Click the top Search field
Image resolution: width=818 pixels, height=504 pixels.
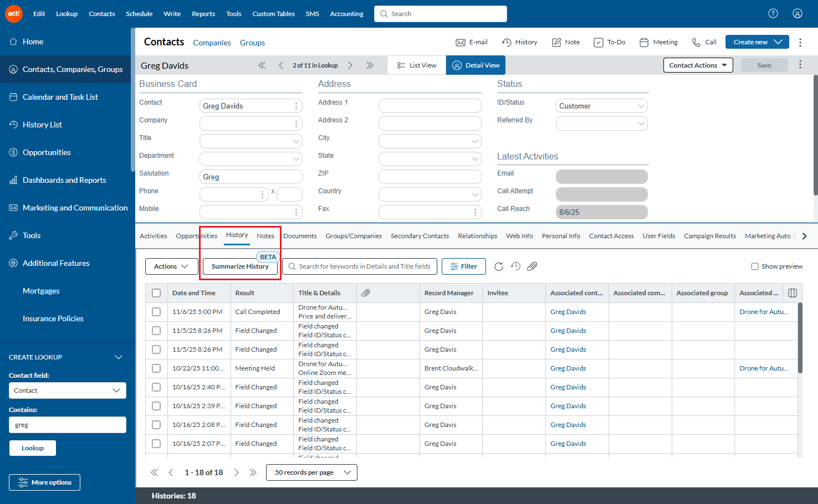[441, 14]
